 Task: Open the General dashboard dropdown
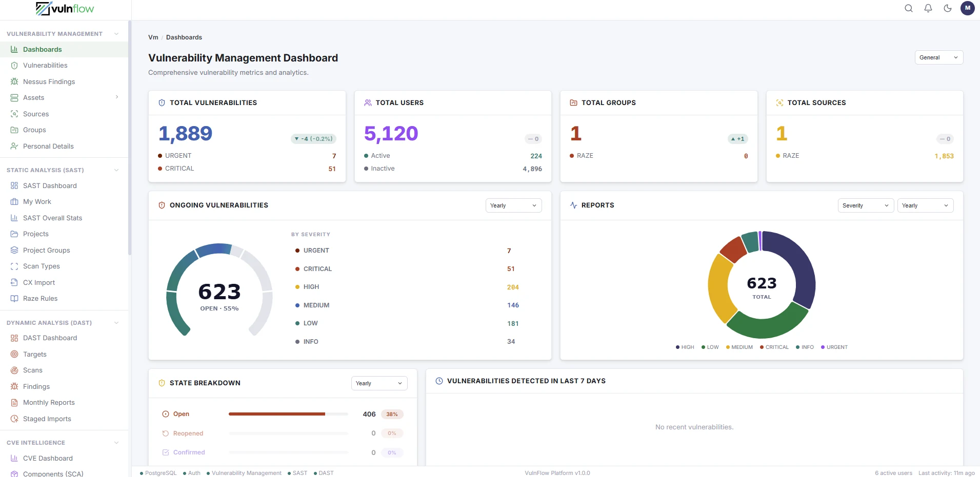point(939,57)
